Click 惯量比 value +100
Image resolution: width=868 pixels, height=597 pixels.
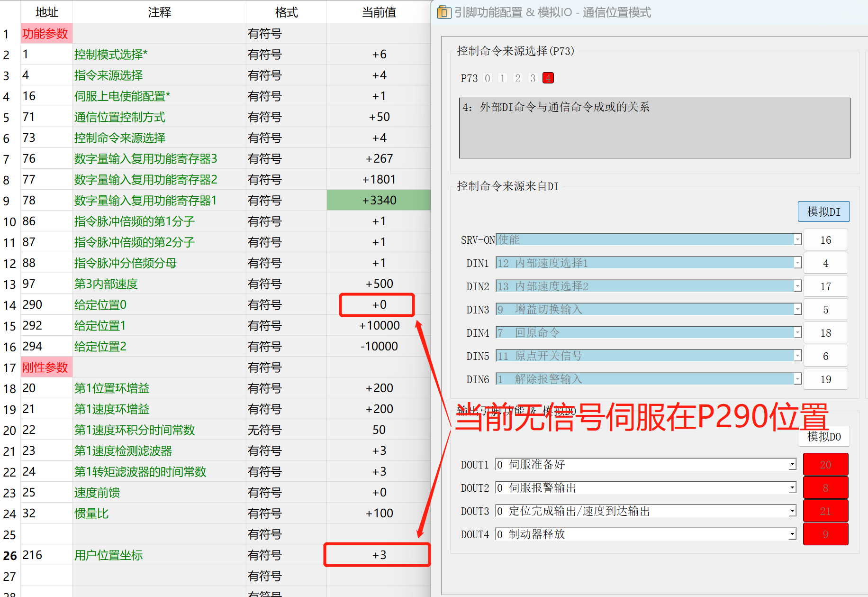(379, 514)
